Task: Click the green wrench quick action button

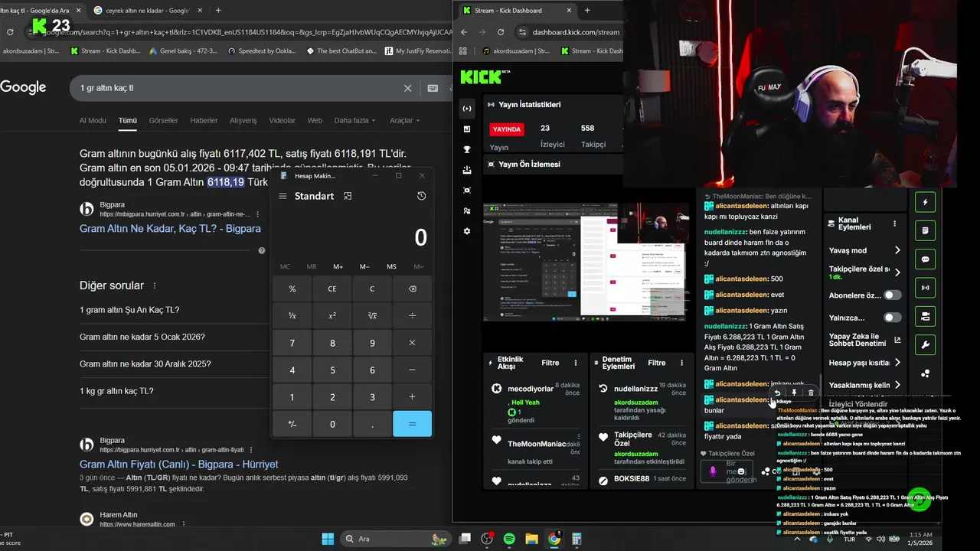Action: 925,345
